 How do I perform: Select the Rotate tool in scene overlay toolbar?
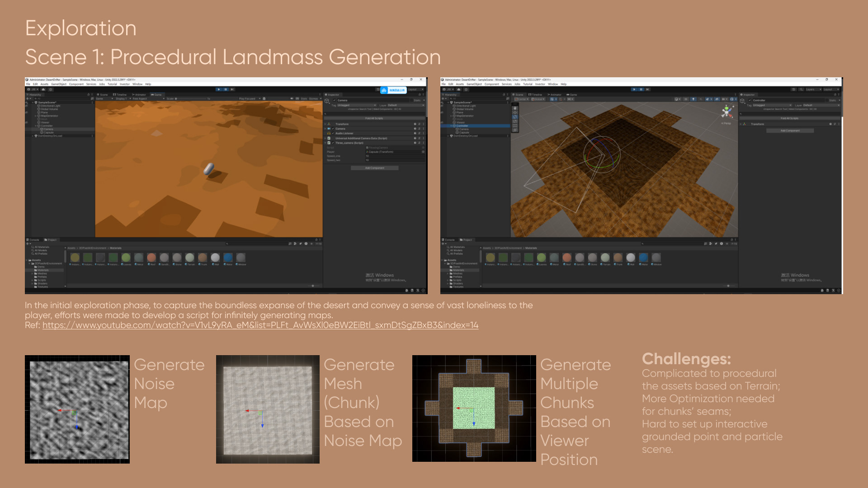point(515,117)
